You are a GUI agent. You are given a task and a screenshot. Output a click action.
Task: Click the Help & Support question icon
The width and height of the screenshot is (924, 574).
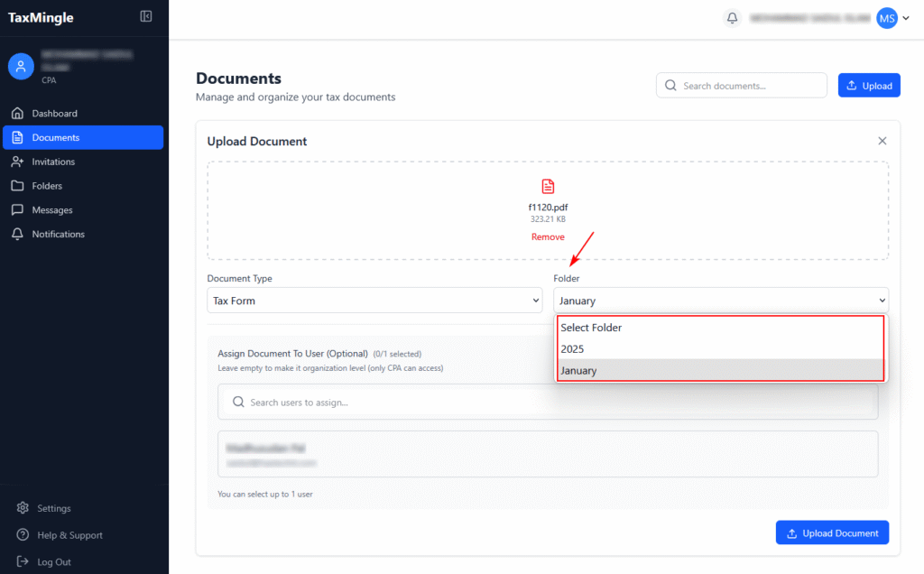coord(23,535)
